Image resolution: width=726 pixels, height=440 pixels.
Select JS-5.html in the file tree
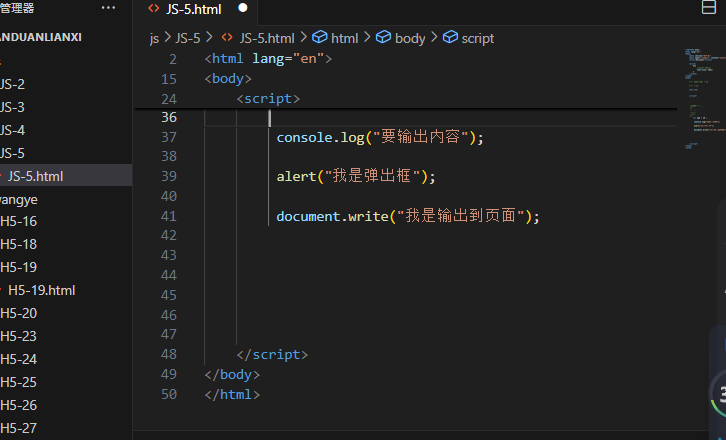tap(35, 176)
